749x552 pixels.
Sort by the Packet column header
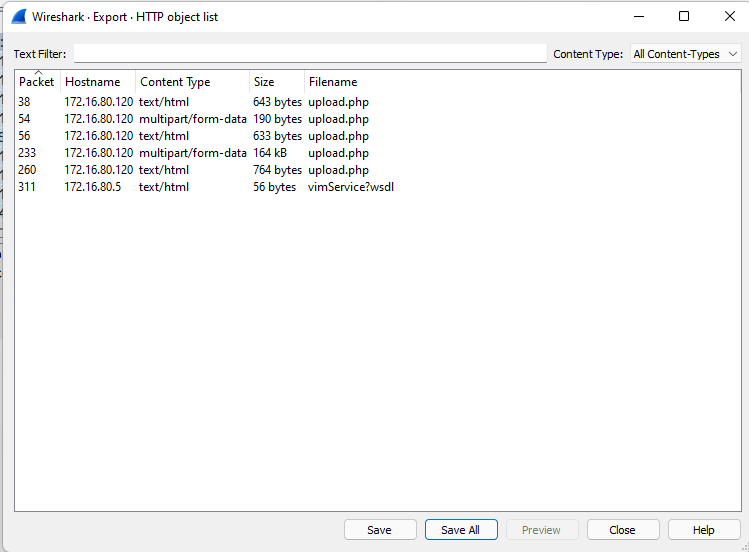tap(36, 82)
